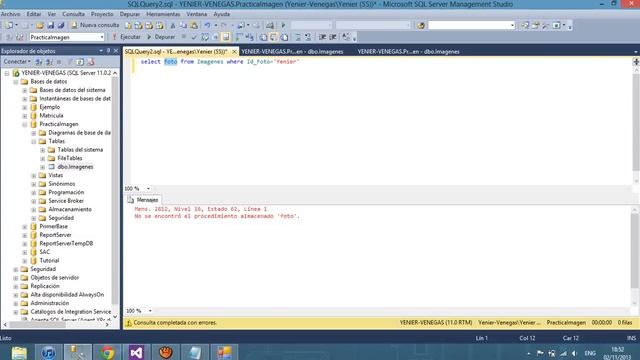Open the Conectar dropdown in Object Explorer
Viewport: 640px width, 360px height.
(17, 62)
